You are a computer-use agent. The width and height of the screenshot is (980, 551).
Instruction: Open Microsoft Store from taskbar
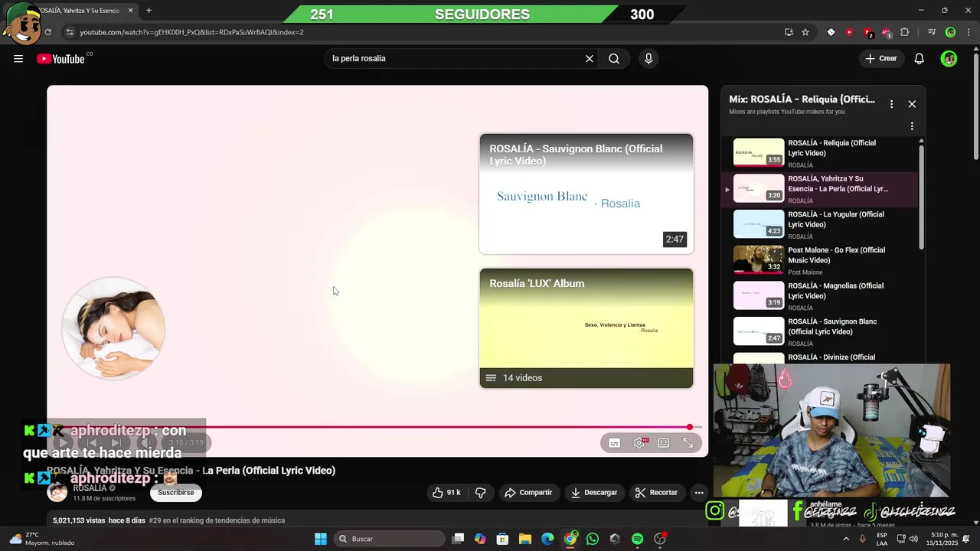pyautogui.click(x=502, y=539)
